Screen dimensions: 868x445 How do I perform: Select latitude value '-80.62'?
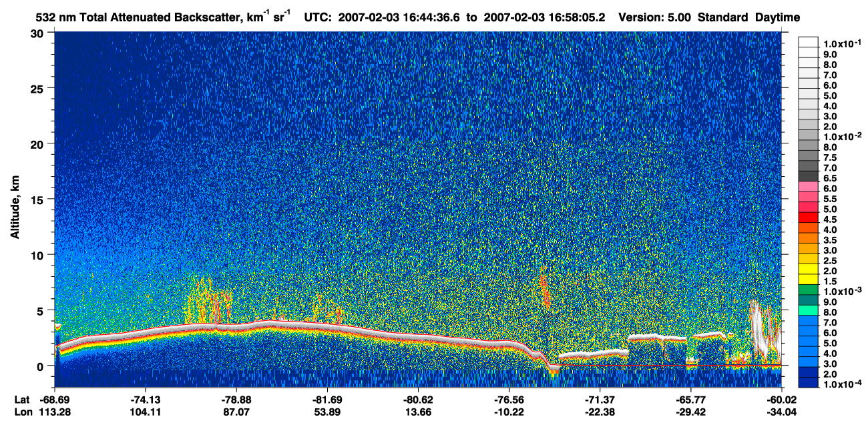coord(418,399)
